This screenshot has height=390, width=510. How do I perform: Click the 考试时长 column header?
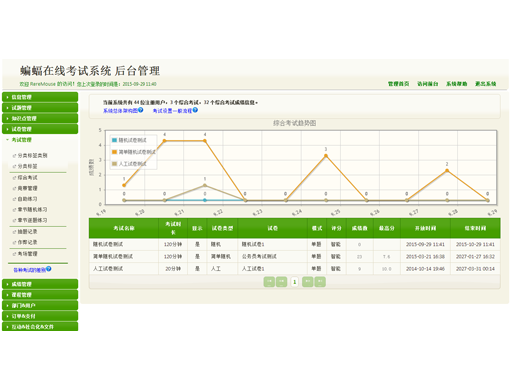coord(173,228)
